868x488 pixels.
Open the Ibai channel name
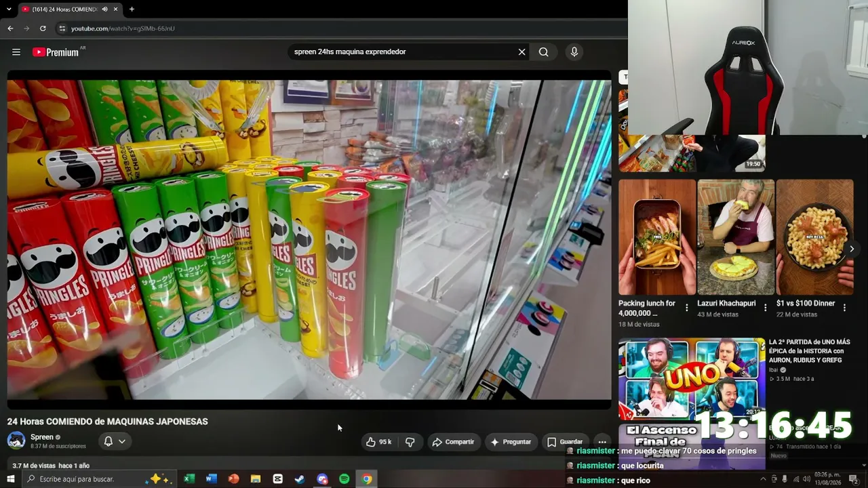(774, 370)
